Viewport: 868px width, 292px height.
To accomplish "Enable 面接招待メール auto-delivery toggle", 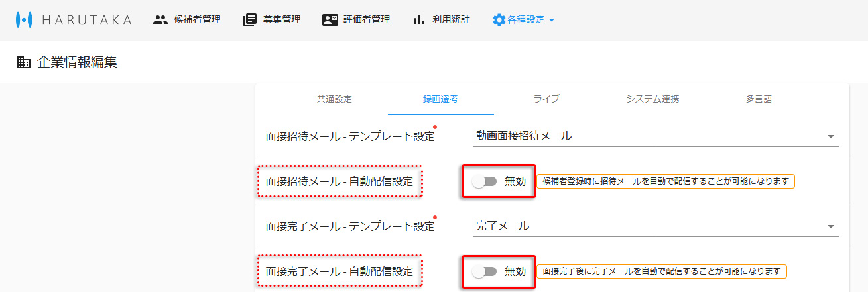I will [485, 181].
